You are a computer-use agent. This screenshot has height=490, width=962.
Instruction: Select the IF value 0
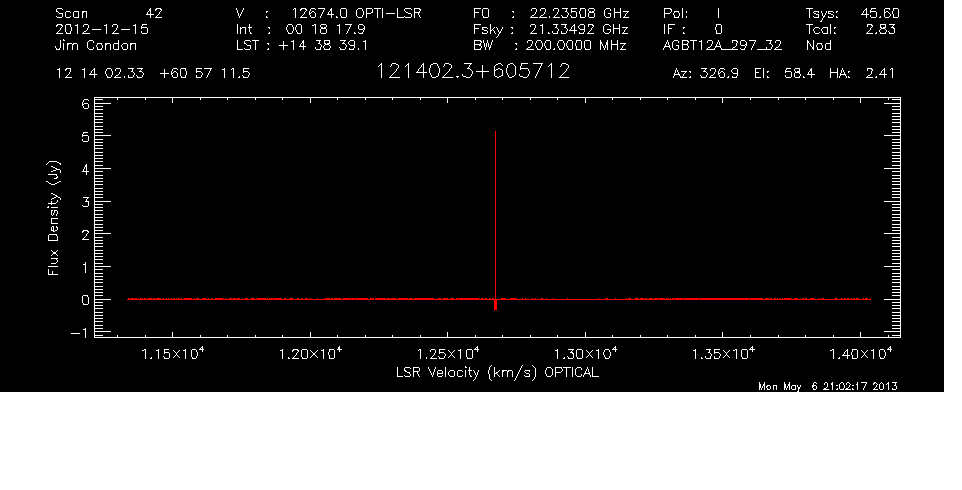718,29
